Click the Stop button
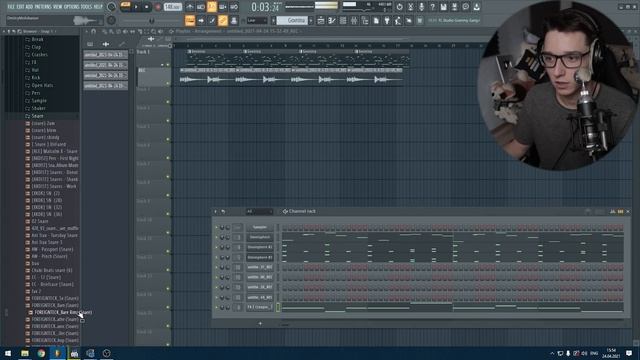The width and height of the screenshot is (640, 360). coord(147,7)
